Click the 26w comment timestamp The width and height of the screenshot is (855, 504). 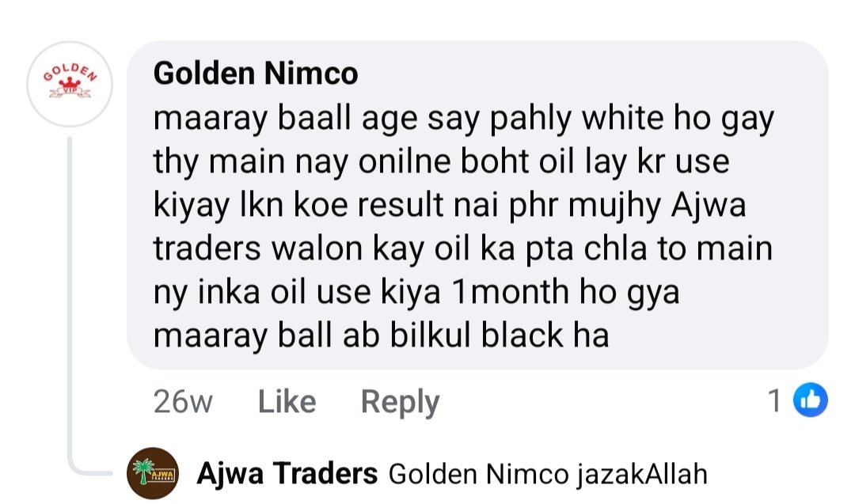183,402
